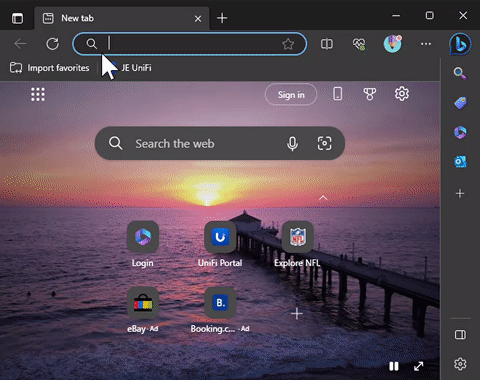Click the Sign in button
The image size is (480, 380).
click(291, 95)
